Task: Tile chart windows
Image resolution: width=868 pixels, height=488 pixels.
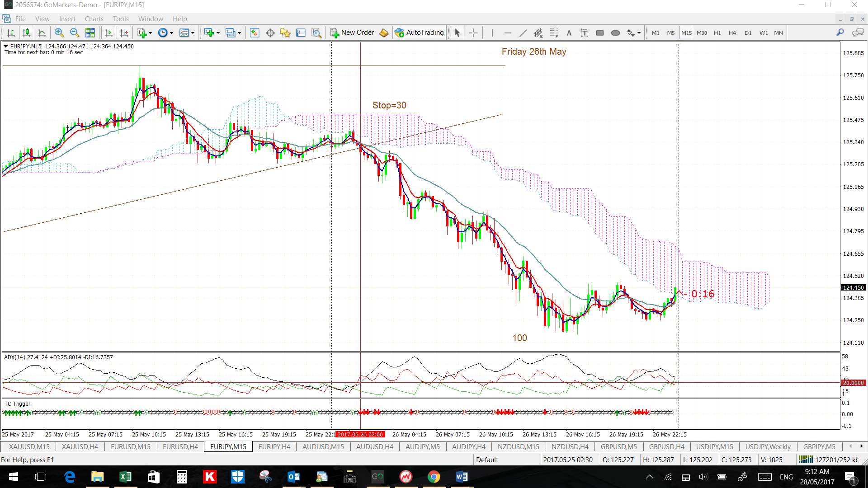Action: click(90, 33)
